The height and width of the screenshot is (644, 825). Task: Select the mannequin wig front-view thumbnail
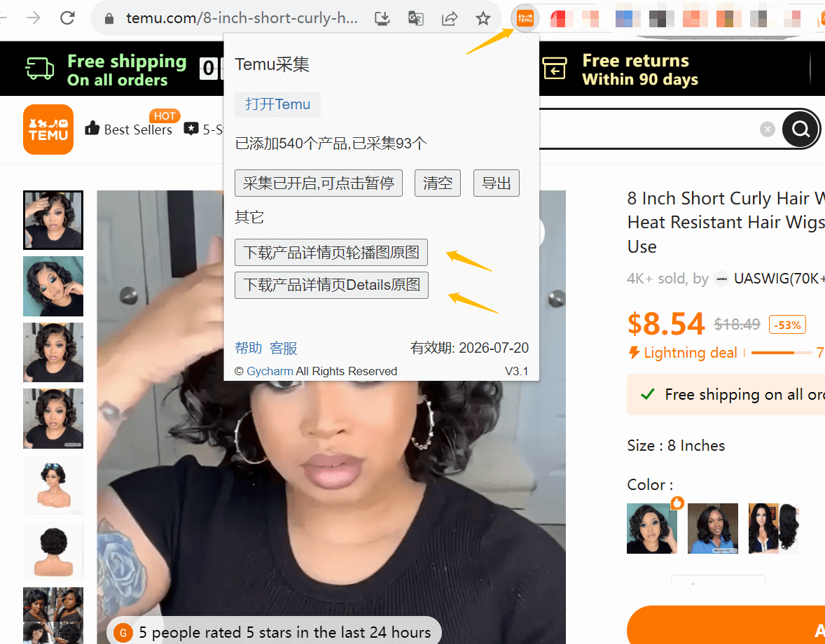click(x=53, y=484)
